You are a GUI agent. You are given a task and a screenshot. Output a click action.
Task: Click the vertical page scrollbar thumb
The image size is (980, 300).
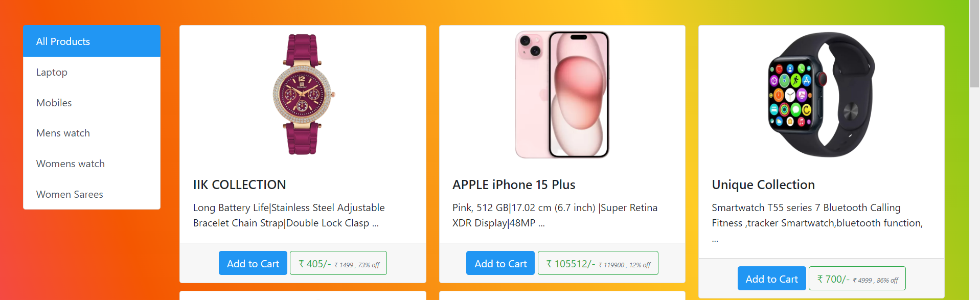pos(974,43)
